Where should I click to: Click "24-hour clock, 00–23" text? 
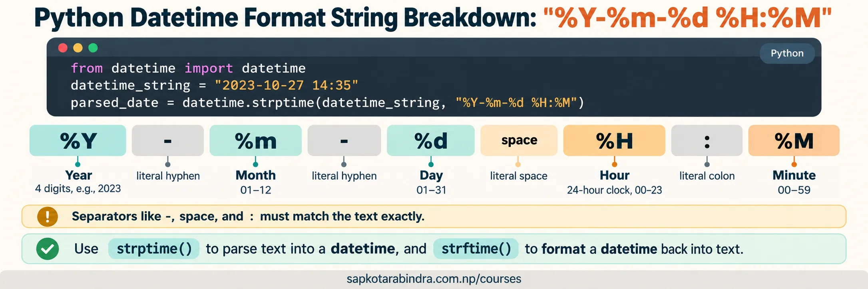[615, 190]
